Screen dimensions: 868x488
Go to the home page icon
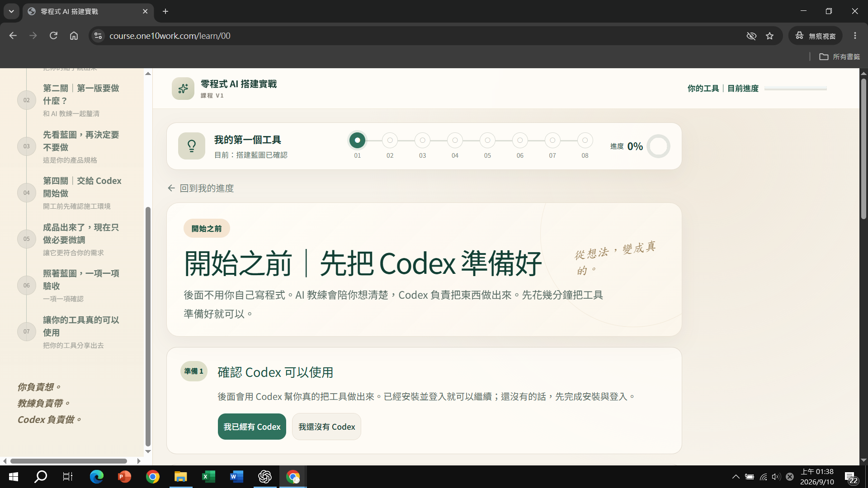74,36
